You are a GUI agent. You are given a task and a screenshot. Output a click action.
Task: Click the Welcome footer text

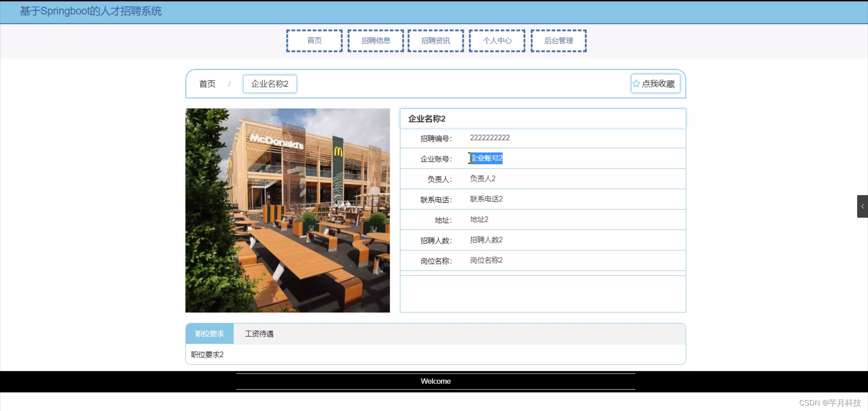point(436,381)
